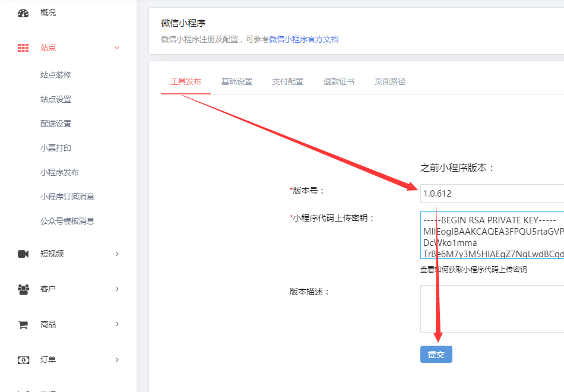564x392 pixels.
Task: Click the *版本号 field label
Action: click(x=307, y=191)
